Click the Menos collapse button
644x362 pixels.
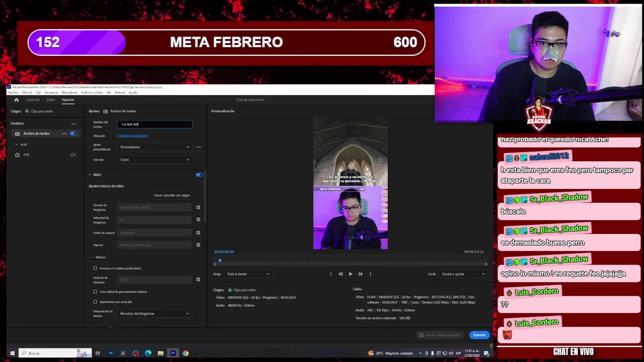tap(98, 257)
